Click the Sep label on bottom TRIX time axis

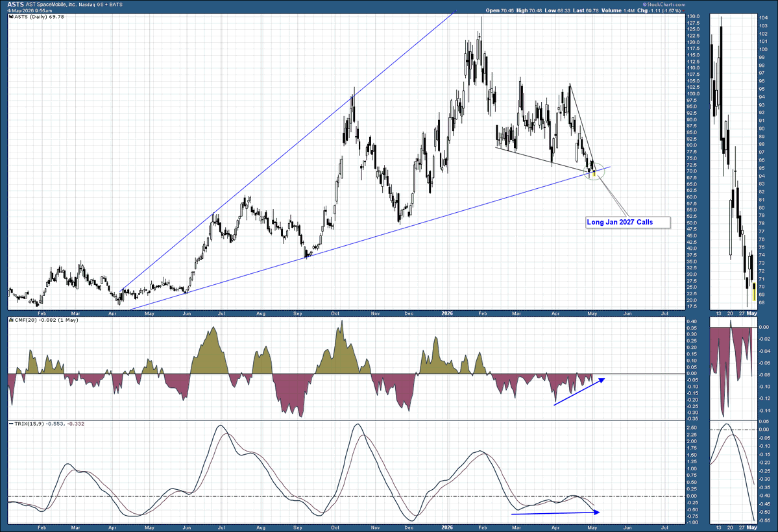(298, 527)
